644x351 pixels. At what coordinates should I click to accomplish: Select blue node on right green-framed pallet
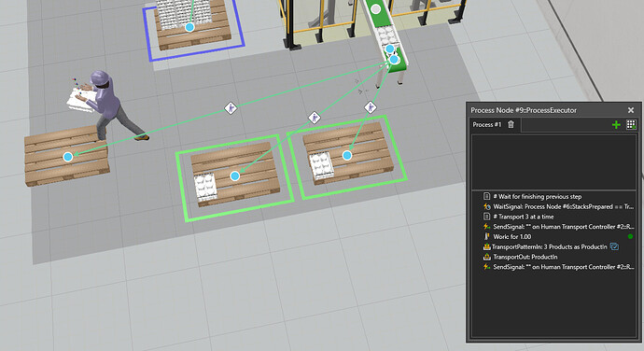coord(347,155)
